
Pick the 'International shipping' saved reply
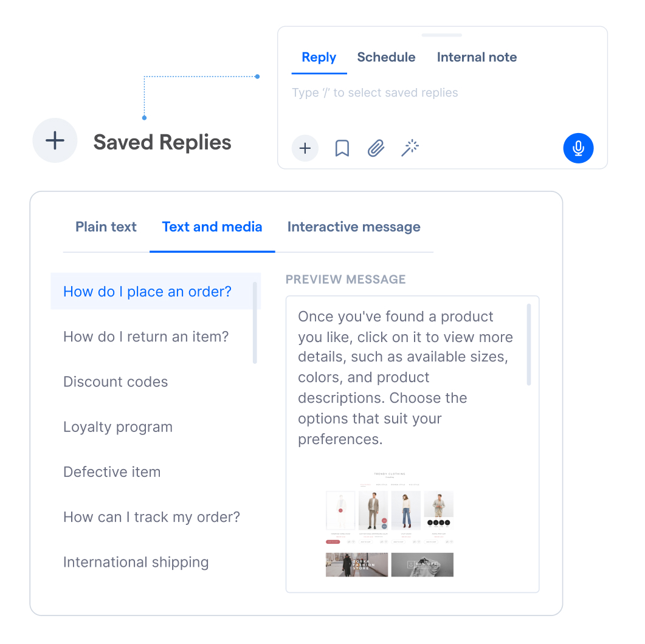[x=136, y=562]
